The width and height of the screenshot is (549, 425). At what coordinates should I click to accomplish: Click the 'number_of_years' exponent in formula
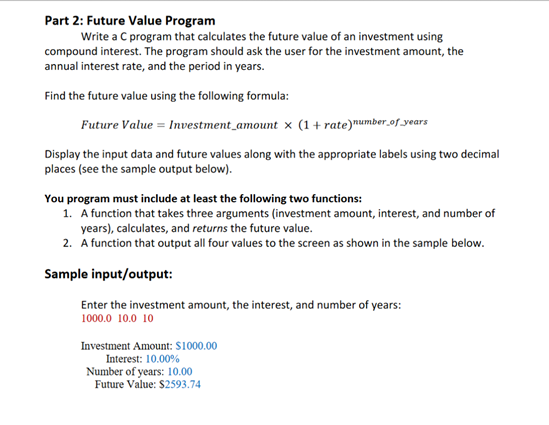tap(390, 122)
